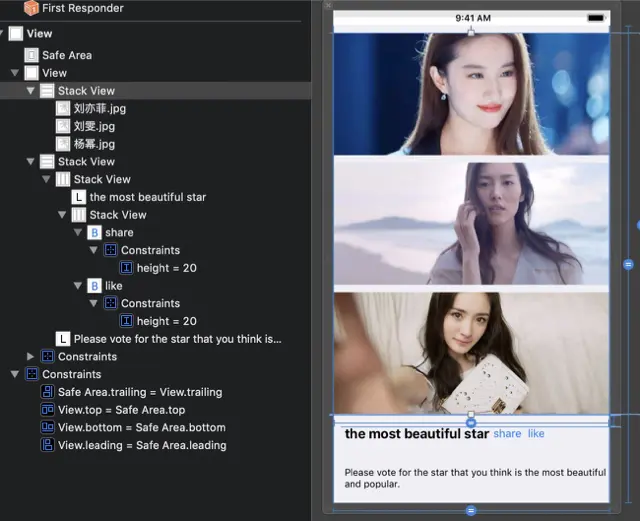
Task: Select 'Safe Area.trailing = View.trailing' constraint
Action: click(x=140, y=392)
